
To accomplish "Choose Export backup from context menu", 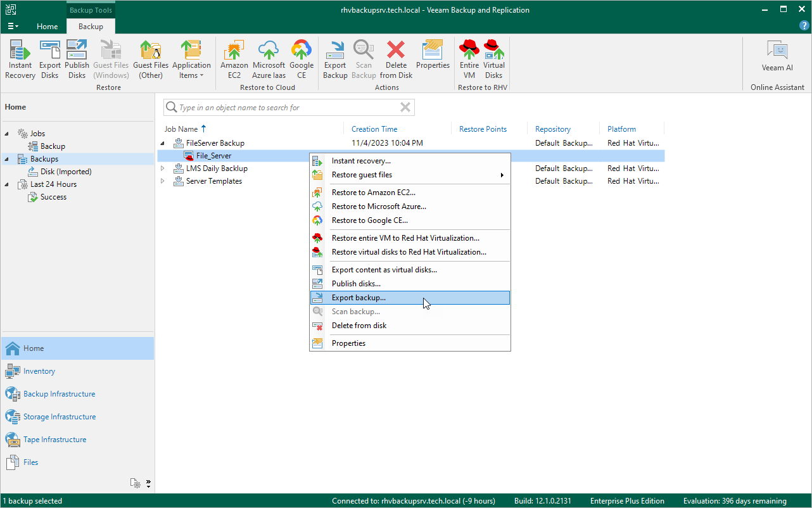I will (x=410, y=298).
